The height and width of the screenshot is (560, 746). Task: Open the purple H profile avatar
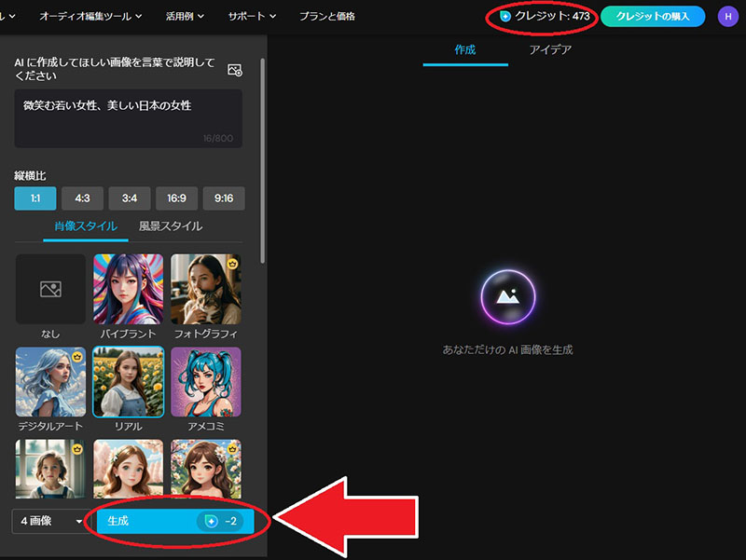[727, 17]
